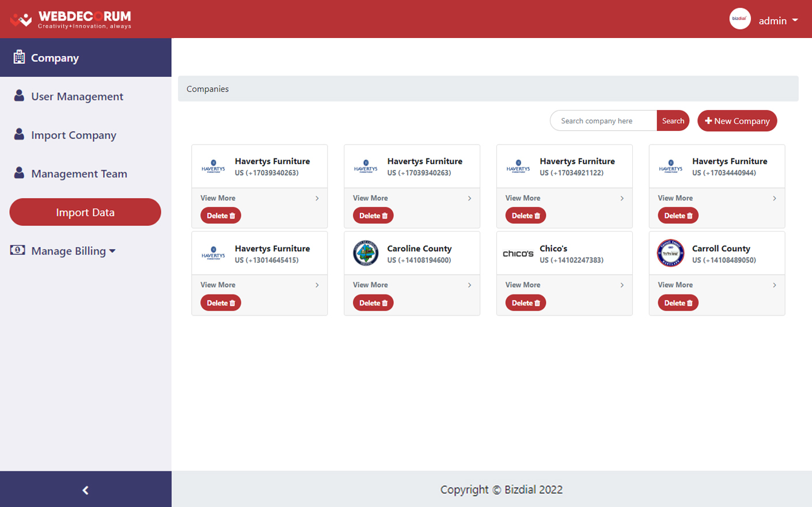Click phone number US (+17034440944)
The image size is (812, 507).
[x=724, y=173]
